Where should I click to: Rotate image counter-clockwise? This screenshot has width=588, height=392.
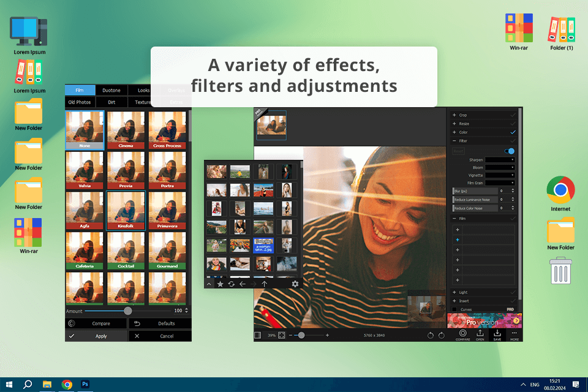click(431, 336)
